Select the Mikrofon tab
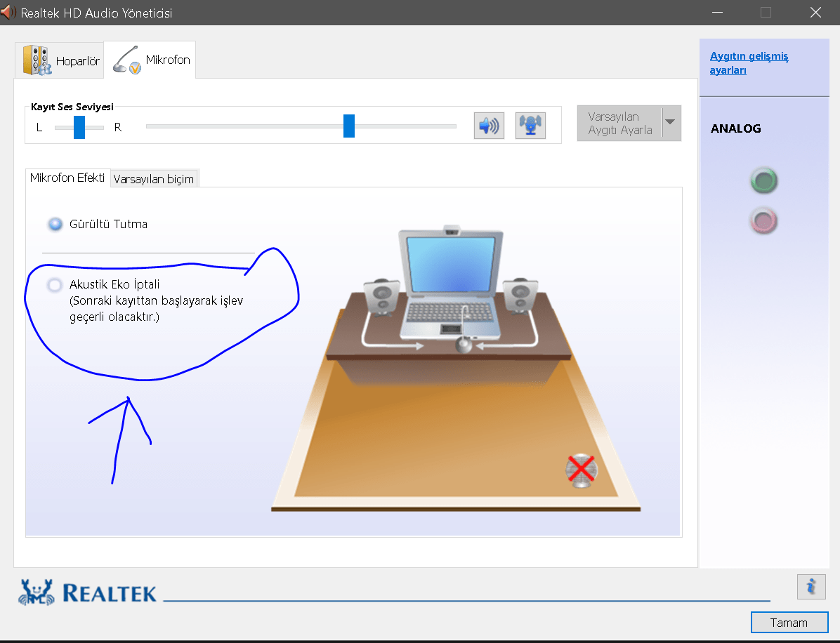840x643 pixels. click(x=150, y=60)
